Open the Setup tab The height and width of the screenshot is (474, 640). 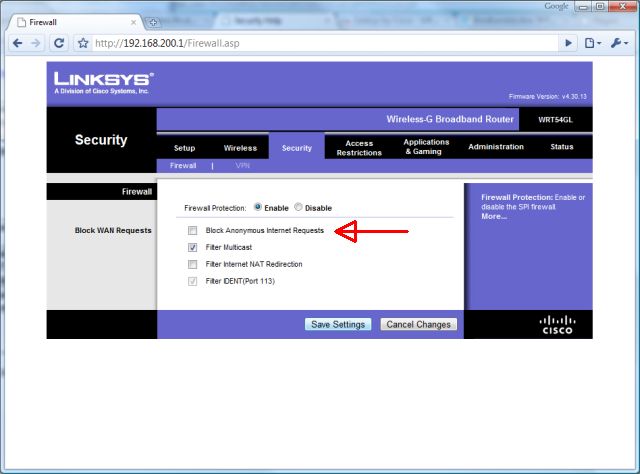tap(184, 148)
